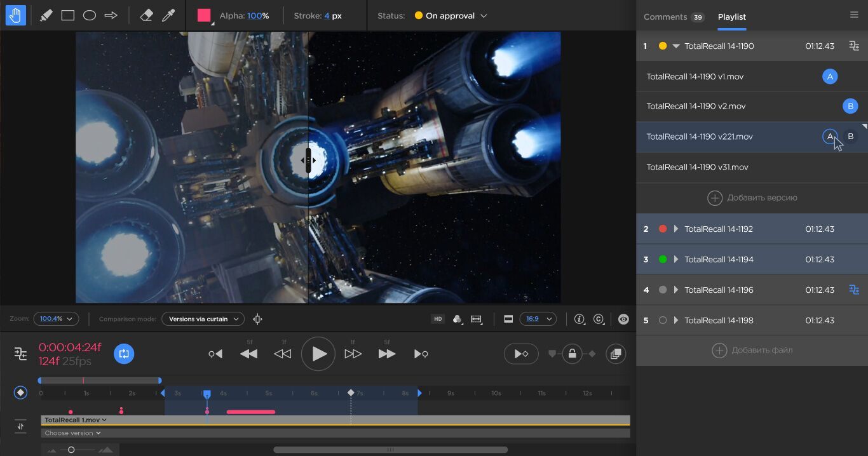This screenshot has height=456, width=868.
Task: Open the color channels icon
Action: (457, 319)
